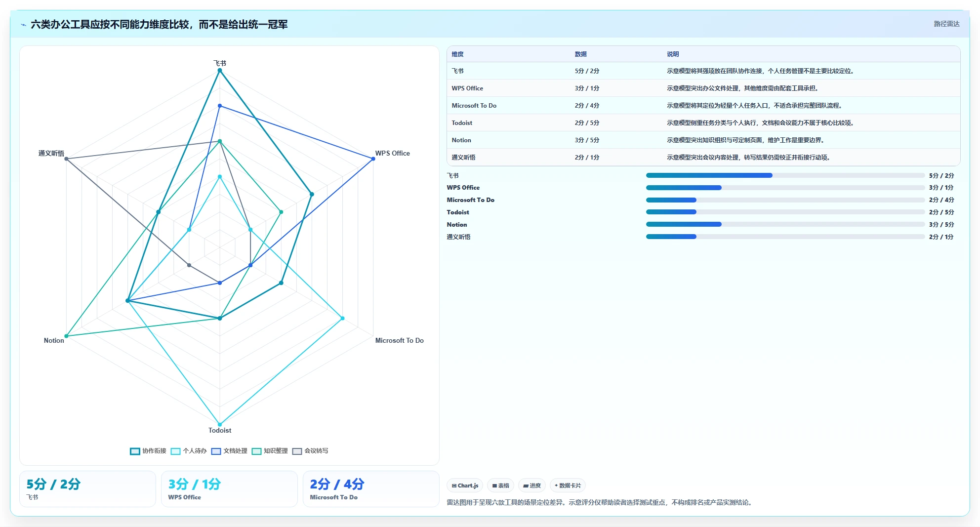The image size is (980, 527).
Task: Click the 通义听悟 label in progress list
Action: [458, 237]
